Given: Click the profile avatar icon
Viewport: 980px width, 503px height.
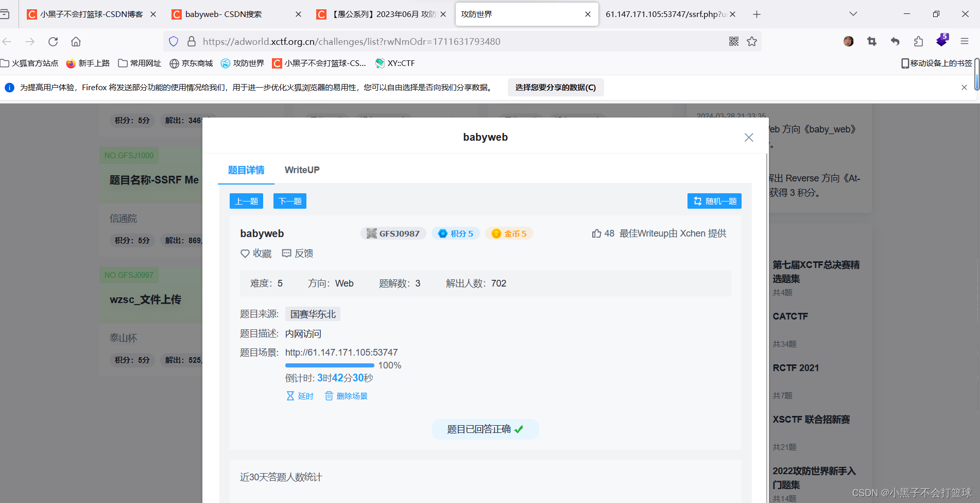Looking at the screenshot, I should (x=848, y=42).
